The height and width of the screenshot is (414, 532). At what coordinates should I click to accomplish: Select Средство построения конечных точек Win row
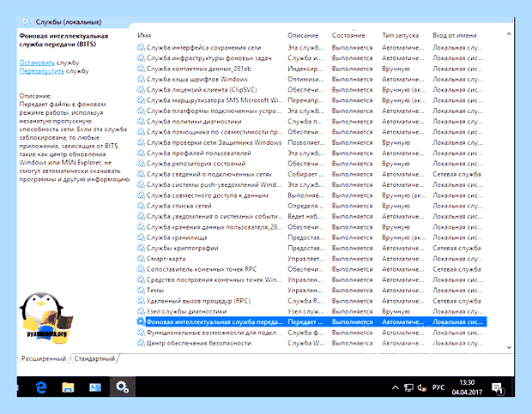311,279
